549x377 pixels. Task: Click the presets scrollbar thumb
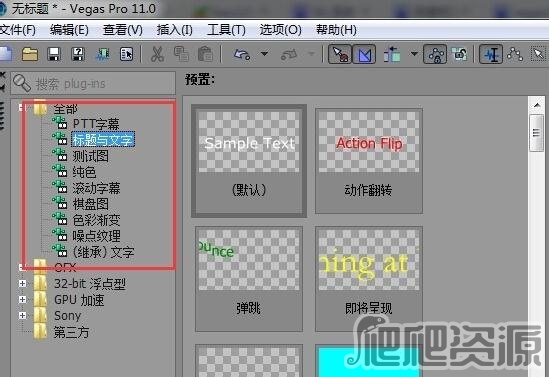click(x=537, y=133)
